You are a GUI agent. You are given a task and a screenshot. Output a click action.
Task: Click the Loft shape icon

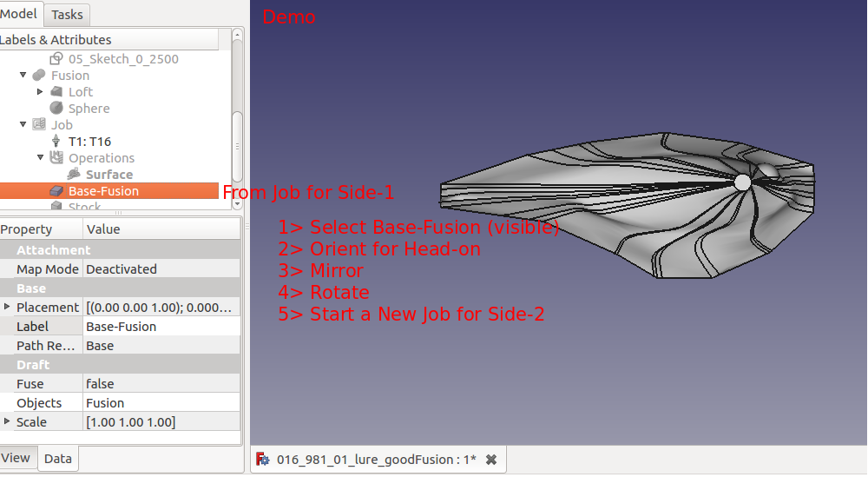pyautogui.click(x=56, y=92)
